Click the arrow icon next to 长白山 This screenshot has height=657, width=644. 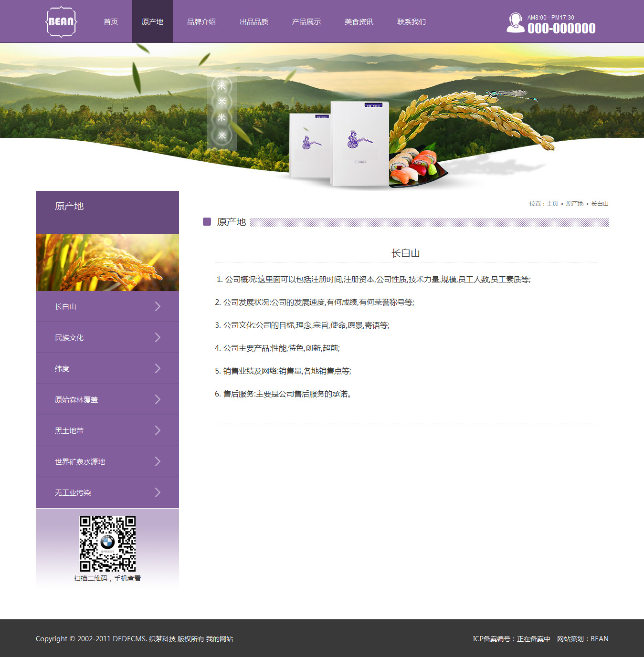[x=158, y=306]
